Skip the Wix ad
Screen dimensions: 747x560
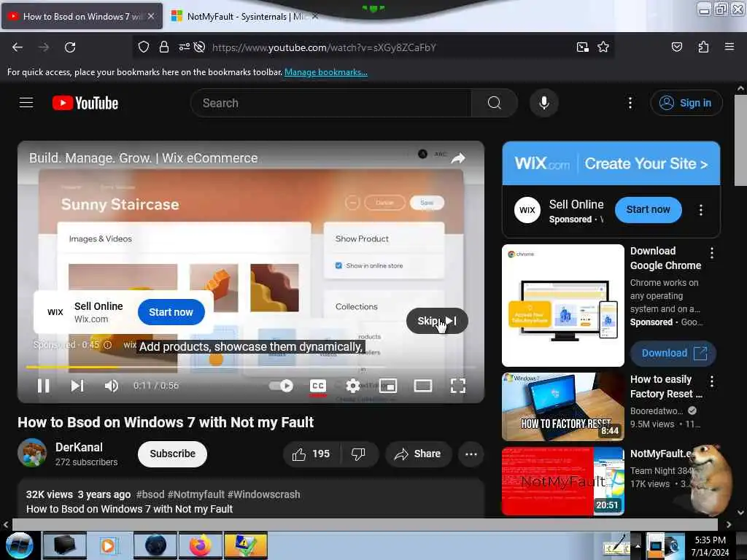(x=437, y=321)
